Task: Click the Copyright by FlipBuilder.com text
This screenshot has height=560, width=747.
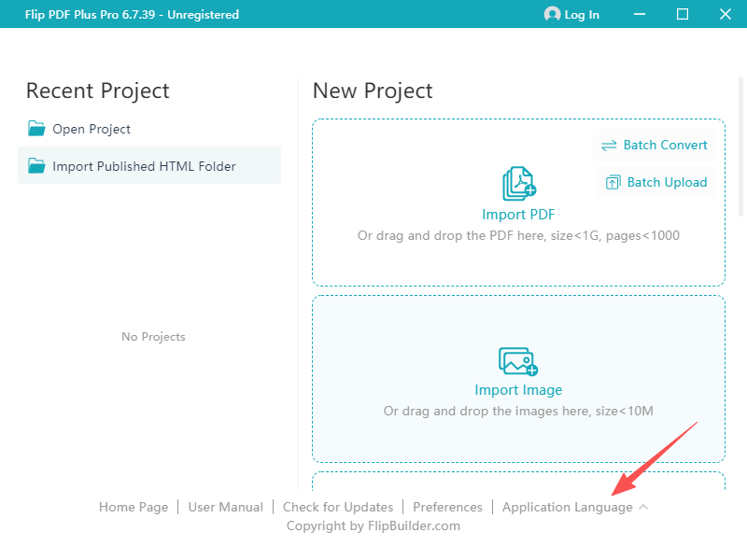Action: 373,525
